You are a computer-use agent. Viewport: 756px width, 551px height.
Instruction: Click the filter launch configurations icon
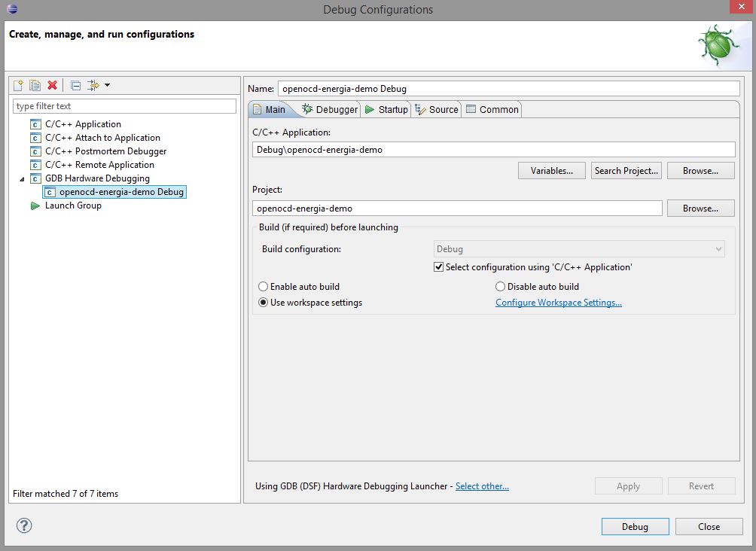click(x=93, y=85)
